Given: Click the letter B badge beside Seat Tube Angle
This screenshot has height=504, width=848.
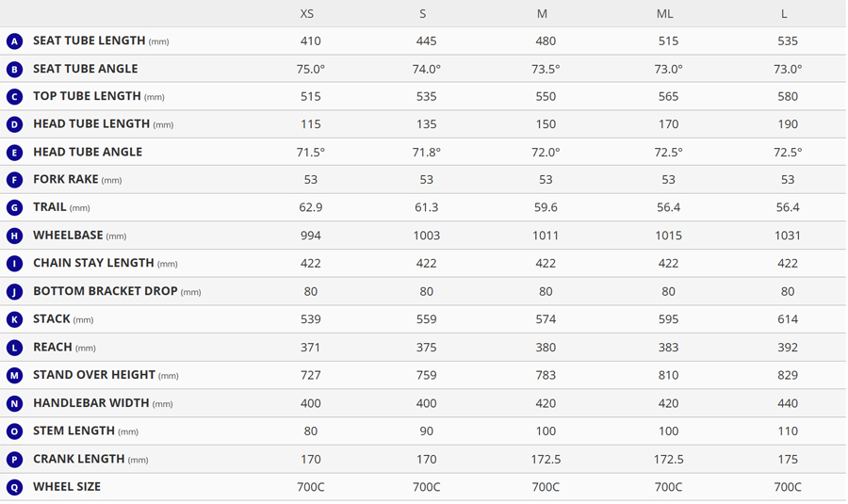Looking at the screenshot, I should point(14,69).
